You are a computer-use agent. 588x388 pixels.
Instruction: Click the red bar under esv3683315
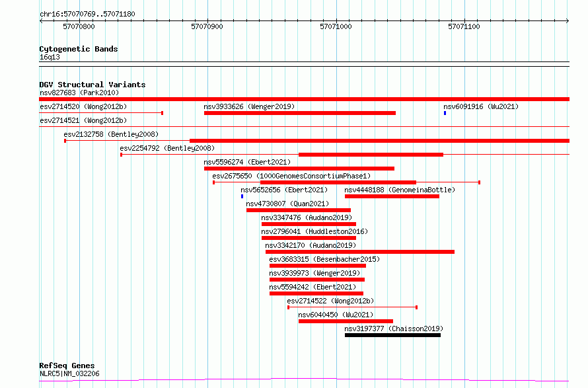pyautogui.click(x=318, y=266)
